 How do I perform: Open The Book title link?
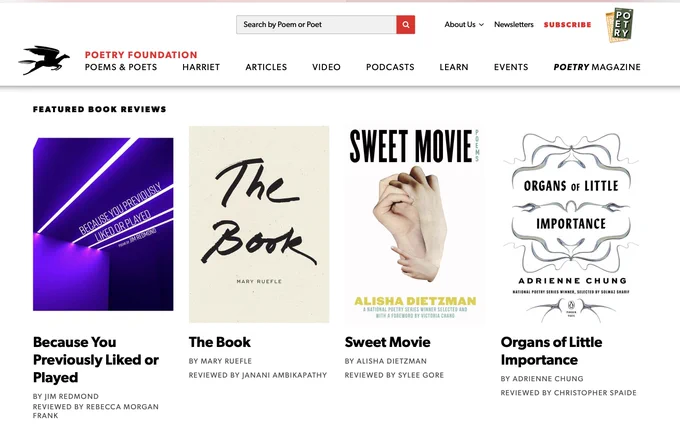click(x=220, y=342)
